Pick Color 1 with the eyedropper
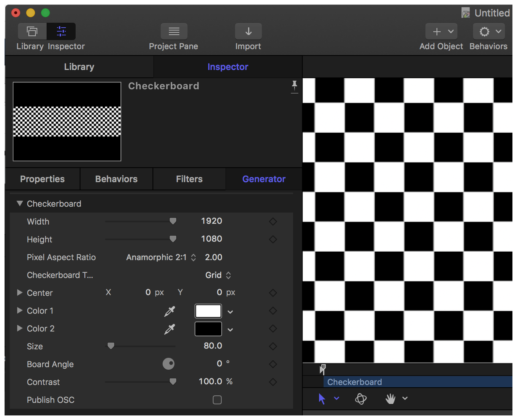 (x=170, y=311)
